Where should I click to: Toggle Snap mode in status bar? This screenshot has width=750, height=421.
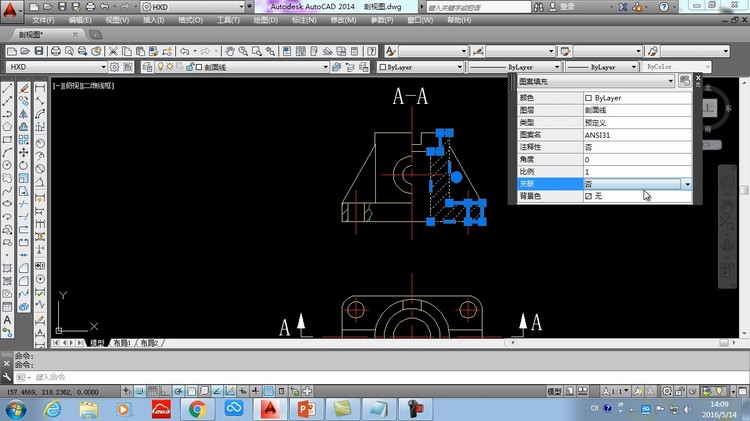(139, 391)
